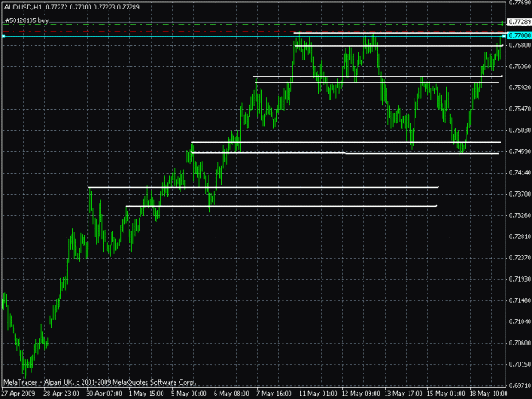Image resolution: width=532 pixels, height=399 pixels.
Task: Click the 0.69710 price axis label
Action: coord(519,385)
